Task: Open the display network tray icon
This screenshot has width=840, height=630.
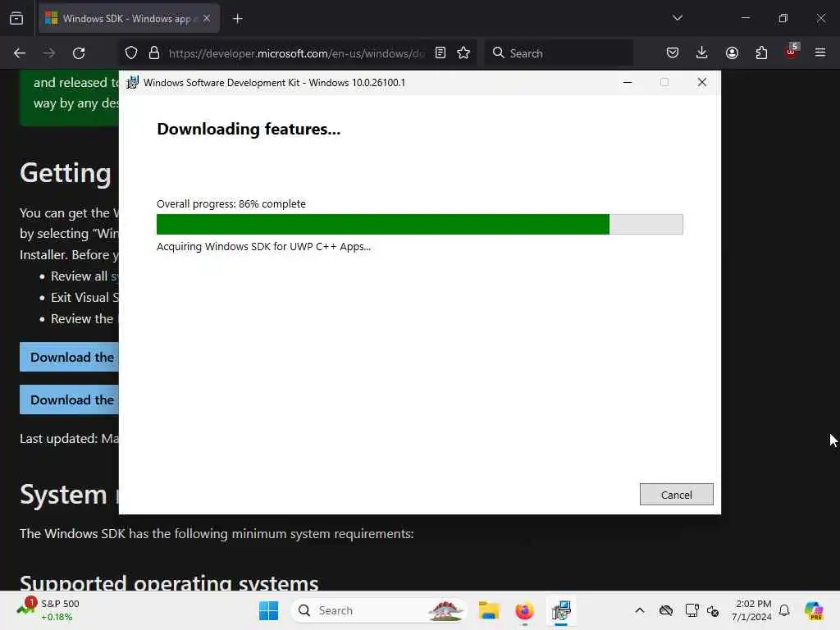Action: (x=692, y=610)
